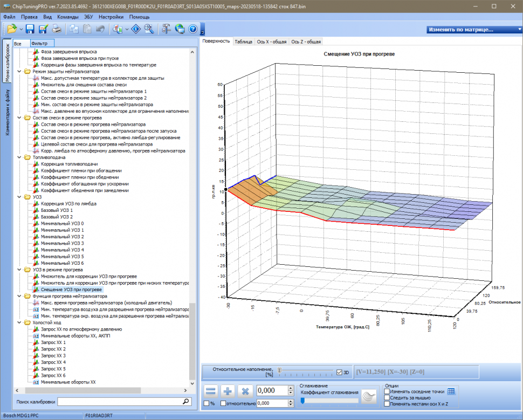Click the open file folder icon
Viewport: 523px width, 420px height.
(11, 29)
